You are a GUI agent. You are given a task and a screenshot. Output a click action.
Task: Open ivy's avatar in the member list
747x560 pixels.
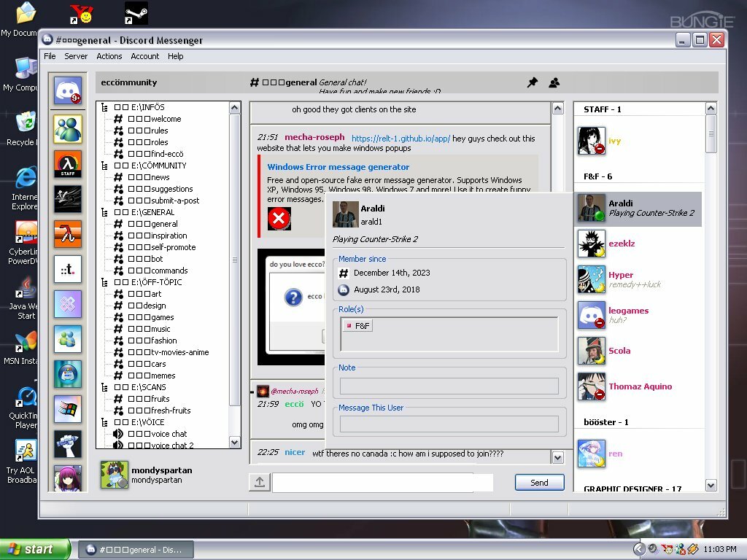[x=592, y=141]
